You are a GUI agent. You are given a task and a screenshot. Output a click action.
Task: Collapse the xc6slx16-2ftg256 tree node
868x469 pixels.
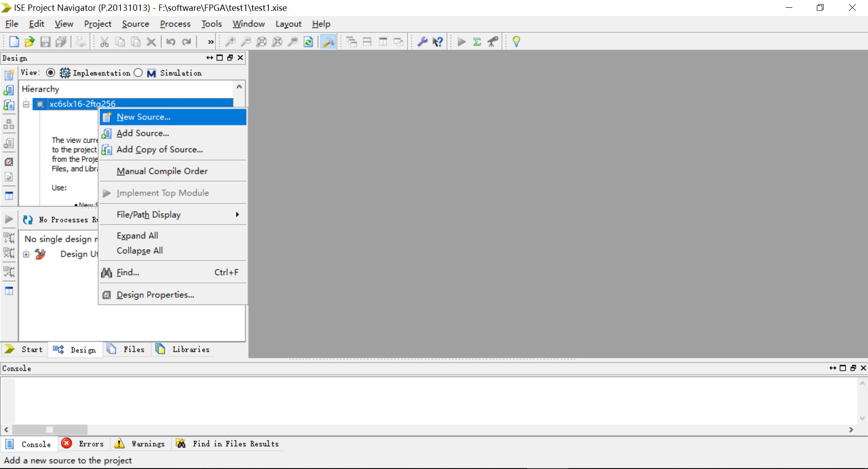(x=26, y=104)
